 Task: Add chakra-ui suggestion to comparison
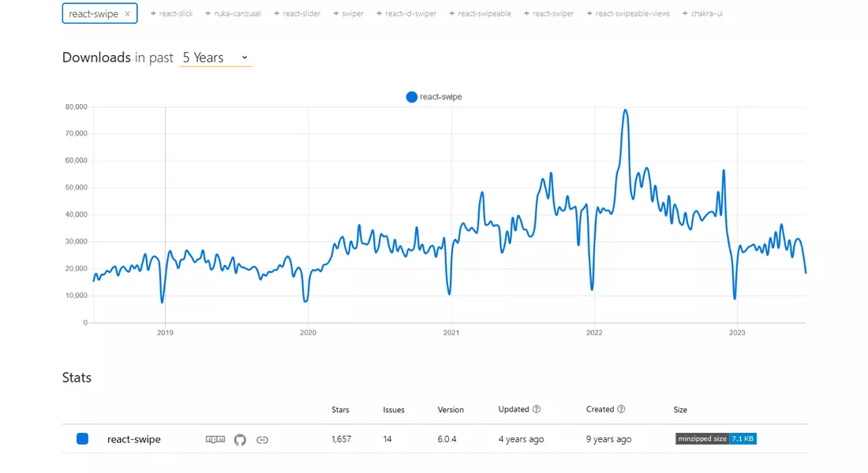(x=702, y=13)
